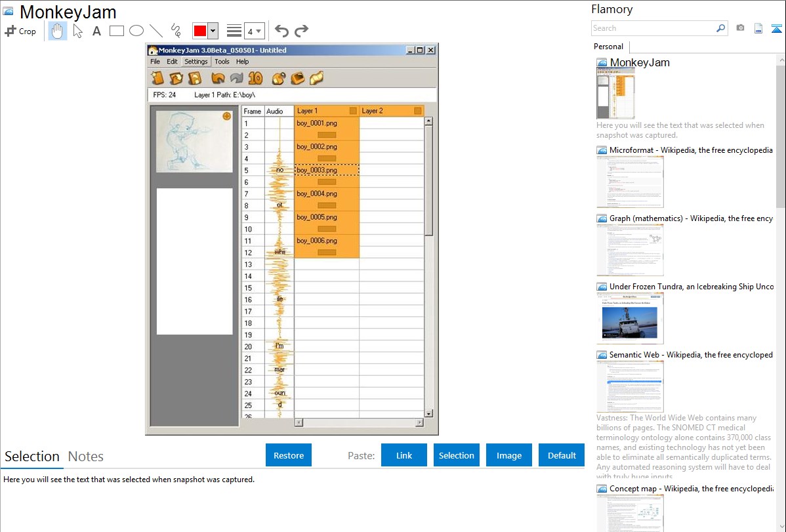Undo the last annotation in Flamory
This screenshot has height=532, width=786.
[x=281, y=31]
